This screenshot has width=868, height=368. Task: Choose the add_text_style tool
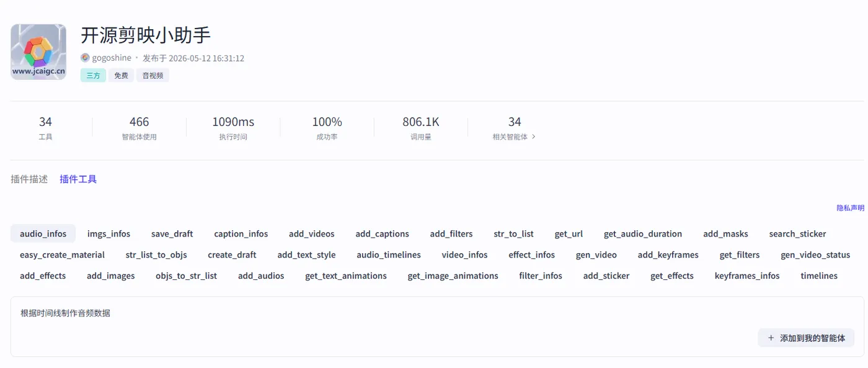click(306, 255)
